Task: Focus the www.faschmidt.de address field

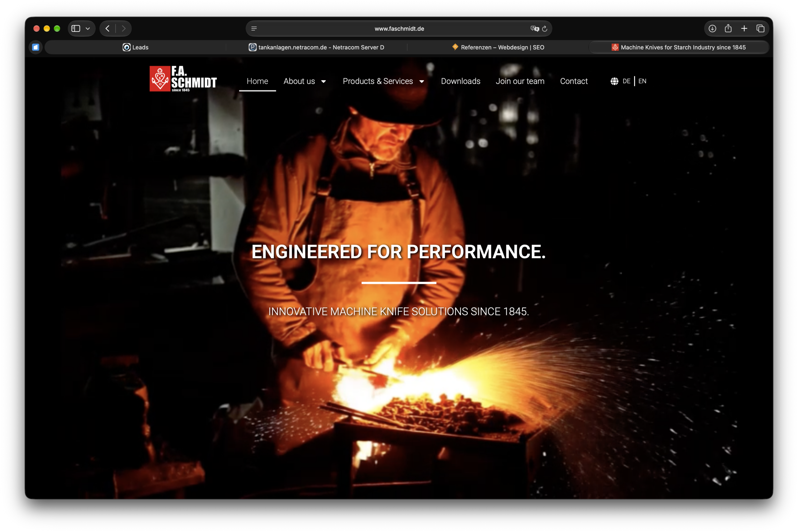Action: click(399, 28)
